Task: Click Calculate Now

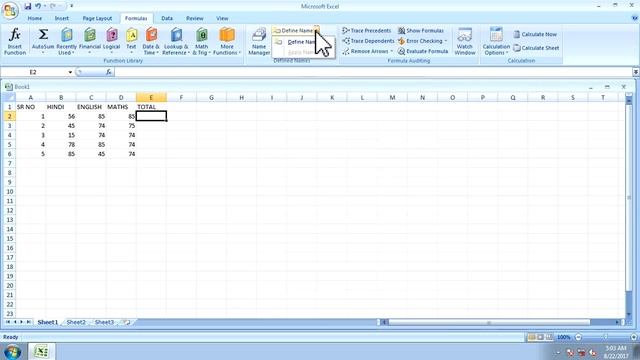Action: (x=535, y=34)
